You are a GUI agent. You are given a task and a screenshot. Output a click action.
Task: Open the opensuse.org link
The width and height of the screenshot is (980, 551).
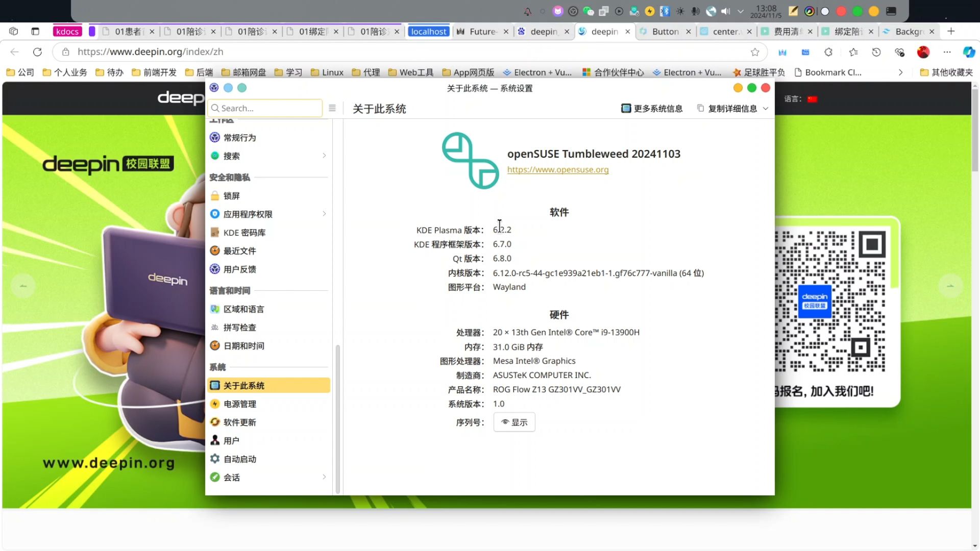(558, 170)
